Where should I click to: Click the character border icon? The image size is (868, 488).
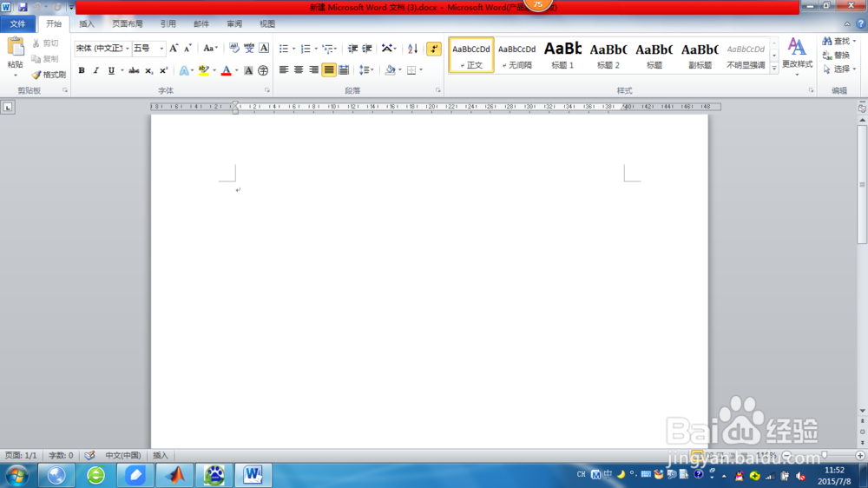264,49
